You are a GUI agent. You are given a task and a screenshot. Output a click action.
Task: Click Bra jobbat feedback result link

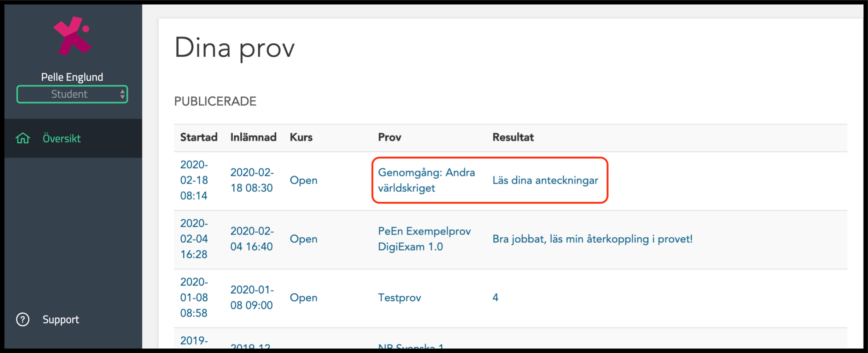point(592,239)
